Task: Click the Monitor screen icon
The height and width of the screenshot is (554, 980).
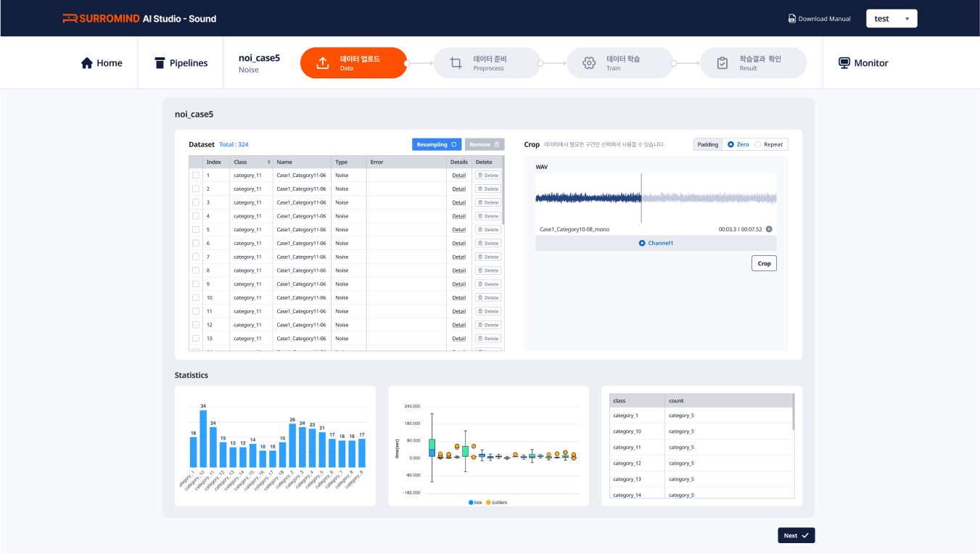Action: click(844, 63)
